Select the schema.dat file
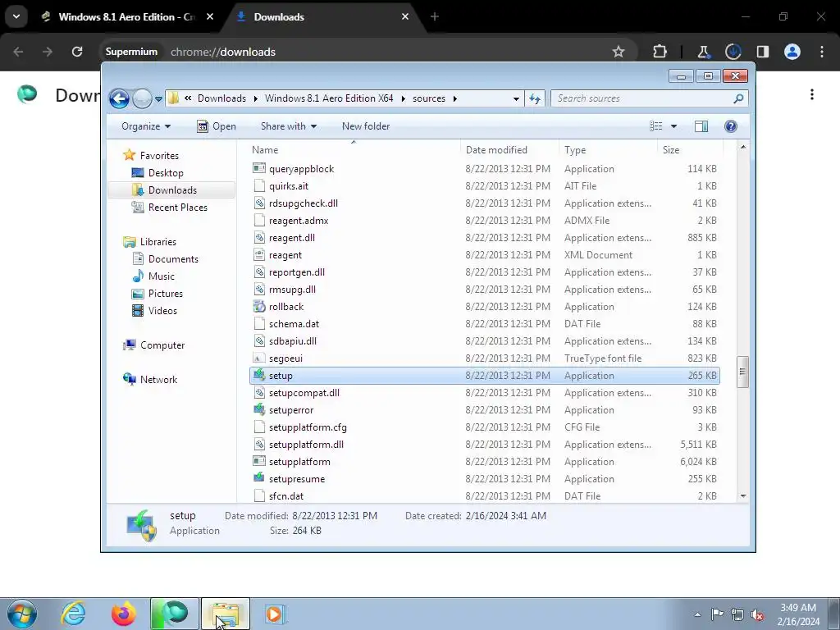Screen dimensions: 840x630 [x=294, y=324]
